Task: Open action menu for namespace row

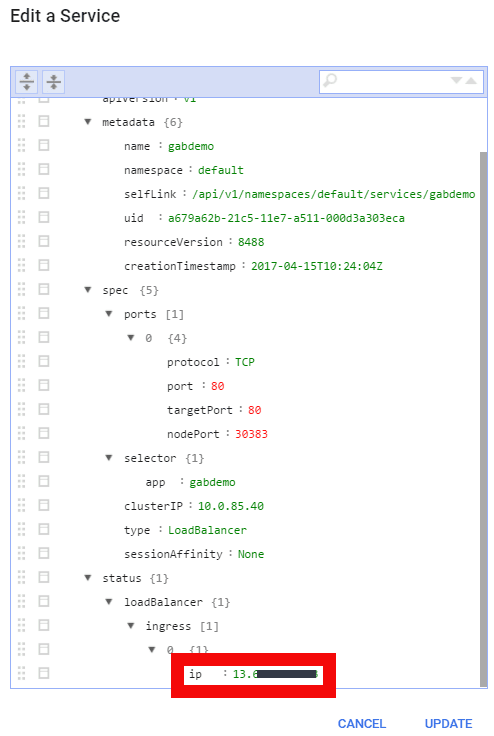Action: [x=44, y=169]
